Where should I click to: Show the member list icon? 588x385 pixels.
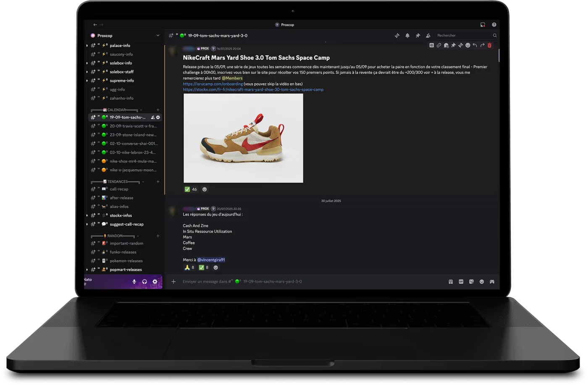pyautogui.click(x=428, y=36)
